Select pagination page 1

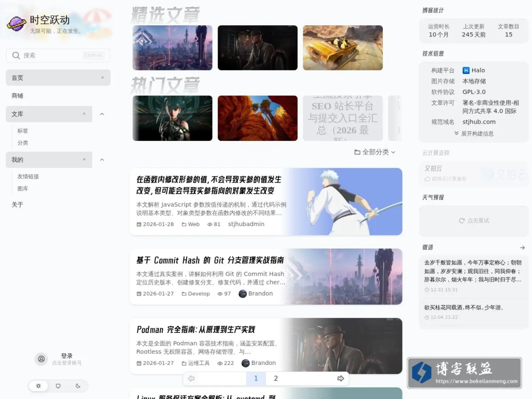[256, 379]
